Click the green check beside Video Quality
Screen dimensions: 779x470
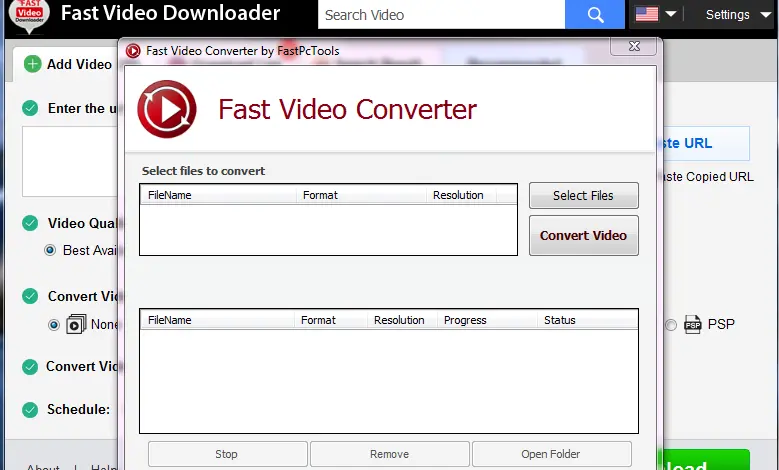click(x=30, y=223)
